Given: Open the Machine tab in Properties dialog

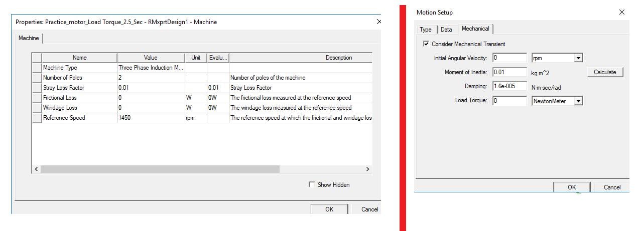Looking at the screenshot, I should point(29,38).
